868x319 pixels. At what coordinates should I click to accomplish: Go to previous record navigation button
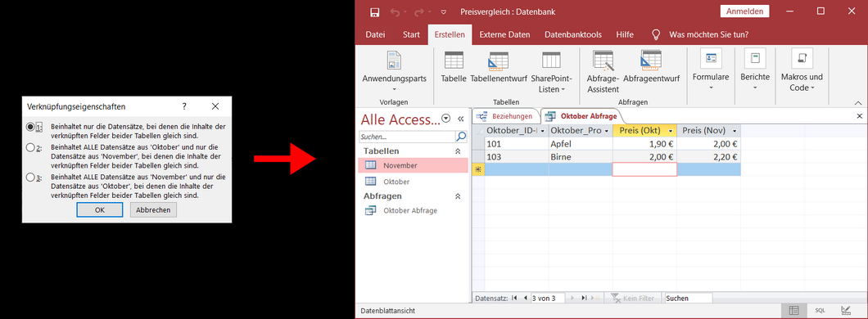tap(525, 298)
